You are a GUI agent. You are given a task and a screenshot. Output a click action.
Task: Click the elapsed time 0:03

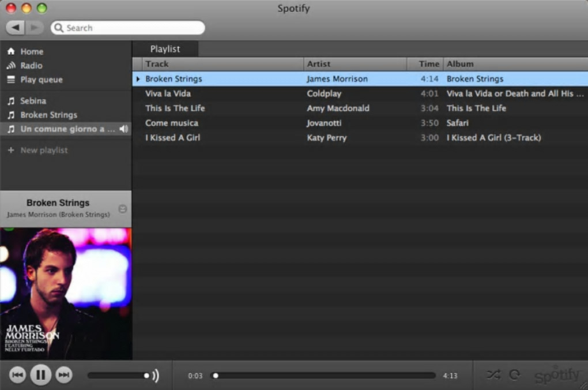(195, 376)
